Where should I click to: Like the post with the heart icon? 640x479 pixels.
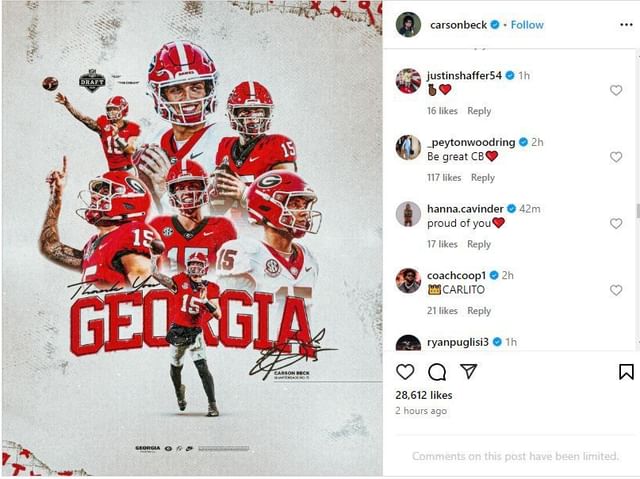coord(405,372)
